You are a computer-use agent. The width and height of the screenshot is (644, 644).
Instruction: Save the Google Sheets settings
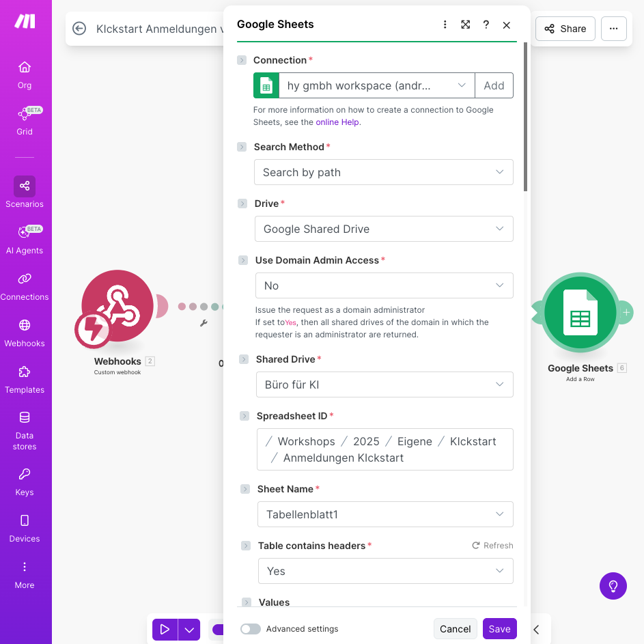499,629
